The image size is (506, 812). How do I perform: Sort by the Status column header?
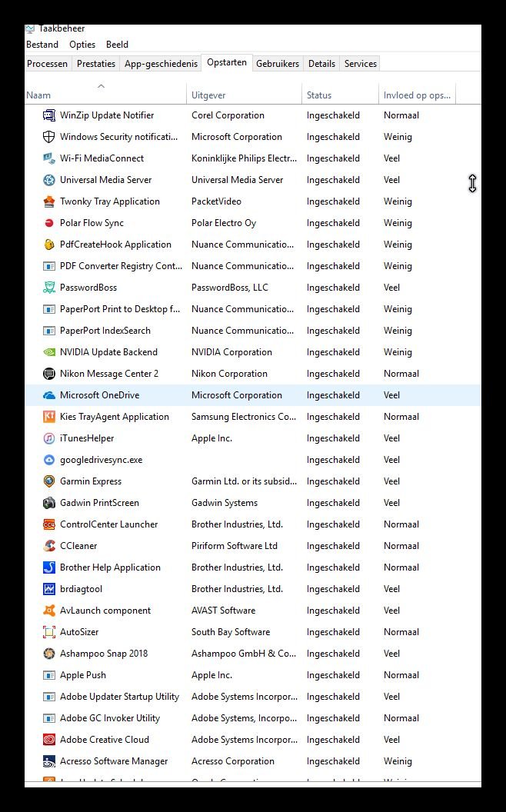click(340, 94)
